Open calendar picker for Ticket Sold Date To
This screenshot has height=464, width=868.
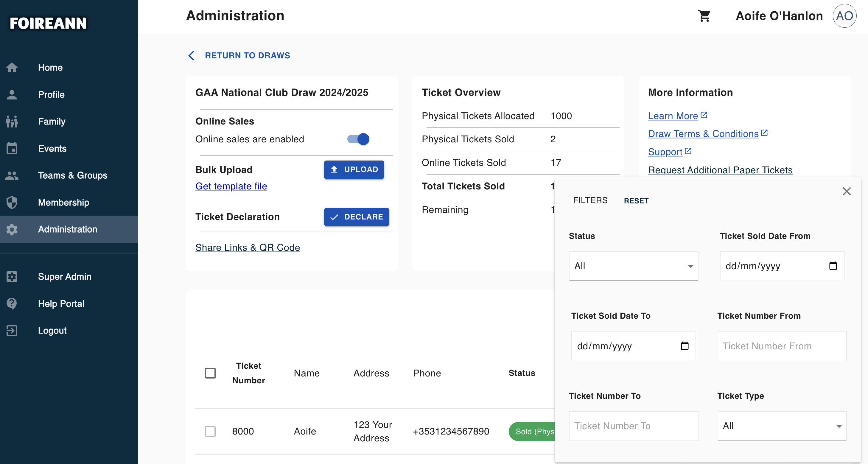(685, 346)
